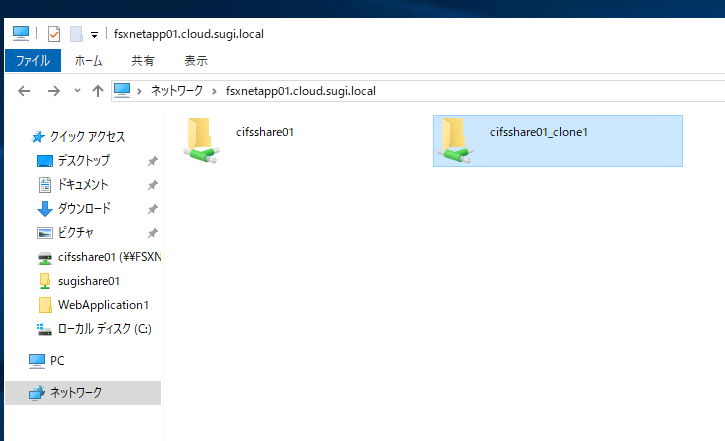Open ローカル ディスク (C:) in the sidebar
725x441 pixels.
[104, 329]
